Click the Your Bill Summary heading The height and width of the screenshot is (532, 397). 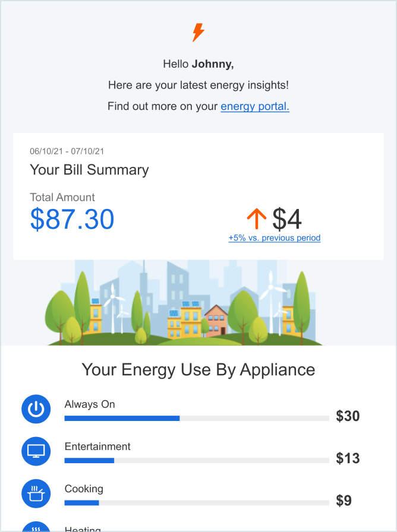click(x=89, y=170)
